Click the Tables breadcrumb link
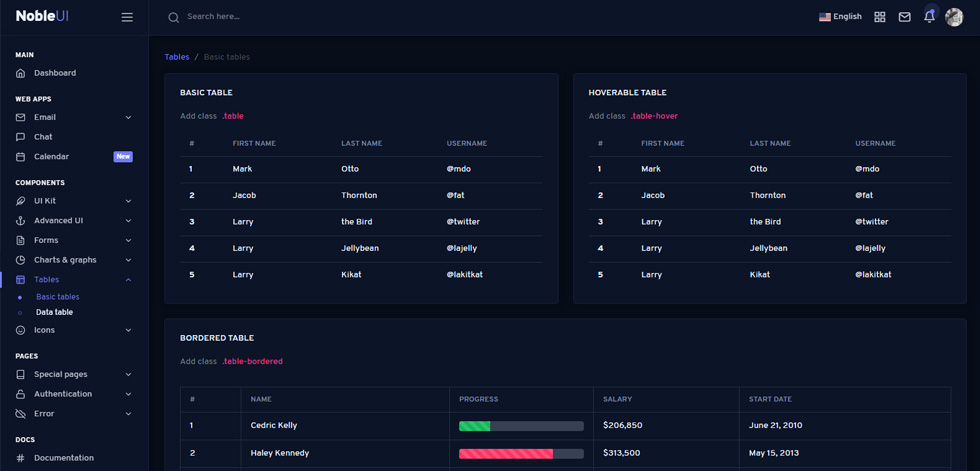The image size is (980, 471). coord(177,57)
